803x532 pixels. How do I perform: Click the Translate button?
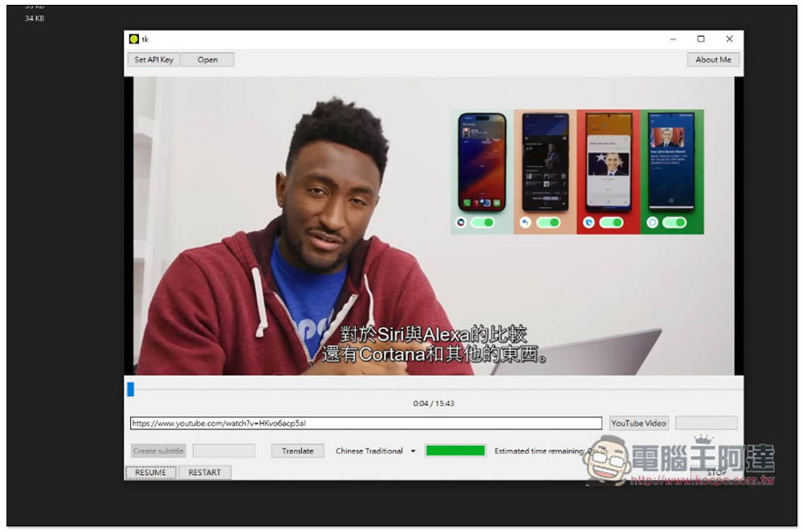(298, 451)
